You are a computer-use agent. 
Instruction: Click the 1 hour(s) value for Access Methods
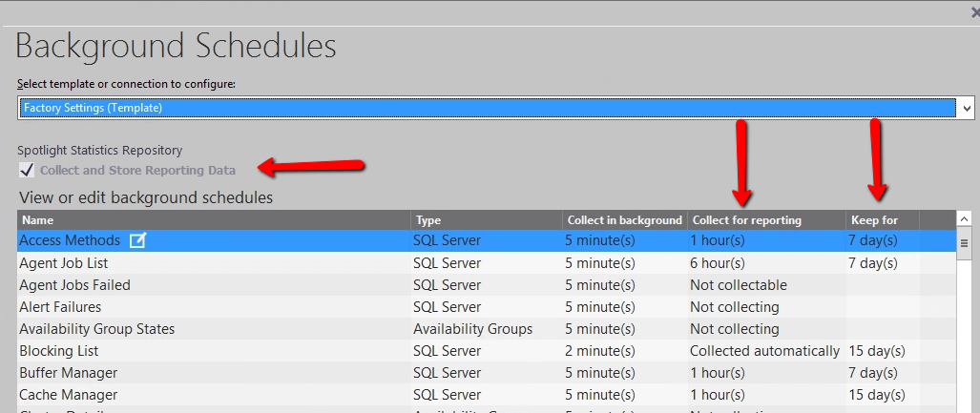click(x=718, y=241)
